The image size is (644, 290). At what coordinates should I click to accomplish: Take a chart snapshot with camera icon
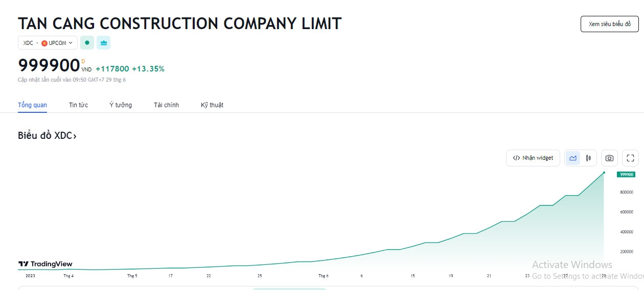click(609, 158)
